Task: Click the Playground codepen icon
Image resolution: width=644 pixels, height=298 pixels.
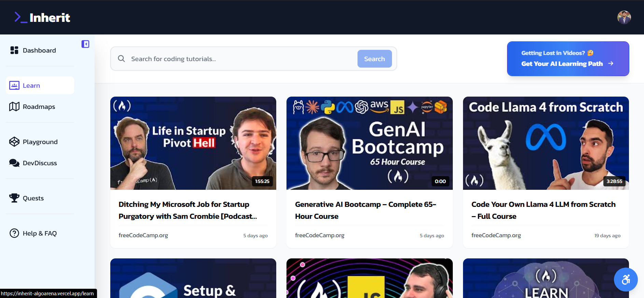Action: coord(14,142)
